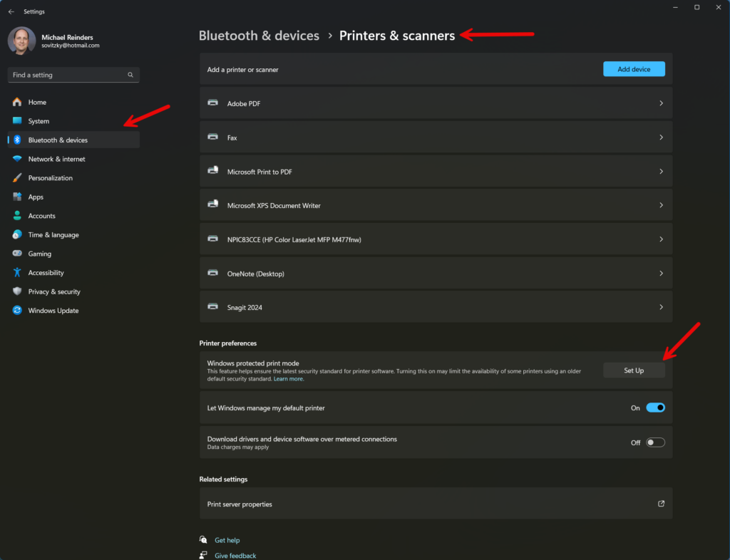Open Microsoft XPS Document Writer chevron
The width and height of the screenshot is (730, 560).
point(661,205)
